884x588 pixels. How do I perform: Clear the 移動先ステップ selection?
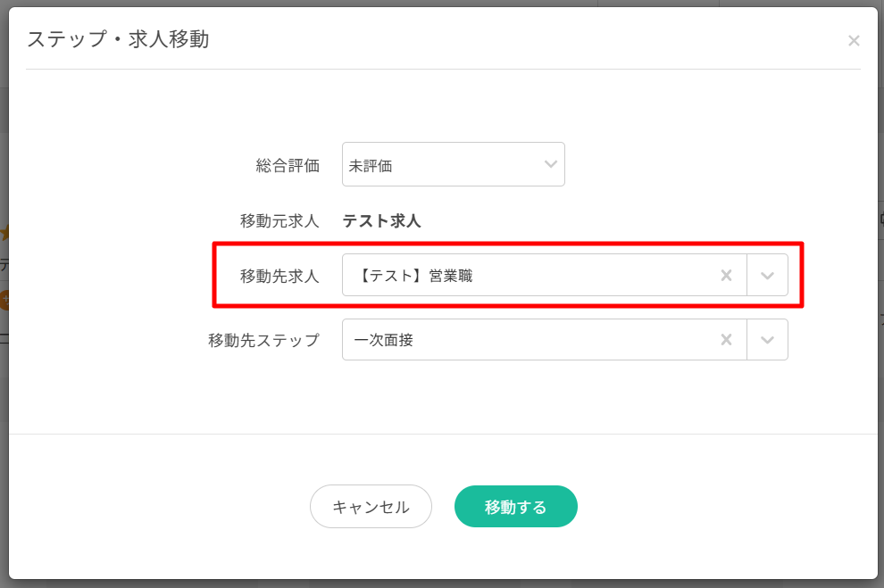pyautogui.click(x=727, y=340)
